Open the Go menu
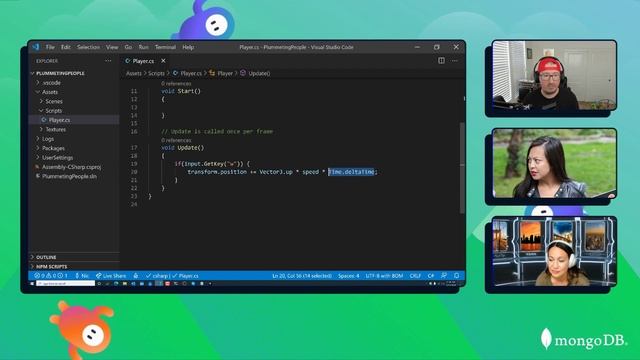The width and height of the screenshot is (640, 360). click(128, 47)
